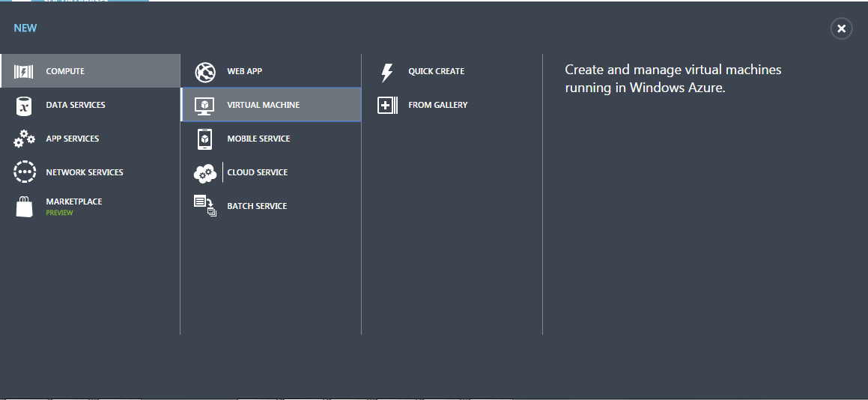868x400 pixels.
Task: Choose VIRTUAL MACHINE option
Action: pyautogui.click(x=264, y=105)
